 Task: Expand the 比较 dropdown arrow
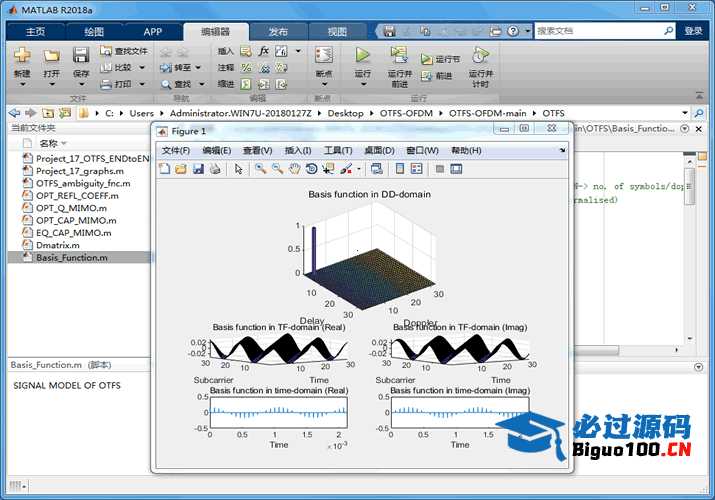(142, 67)
